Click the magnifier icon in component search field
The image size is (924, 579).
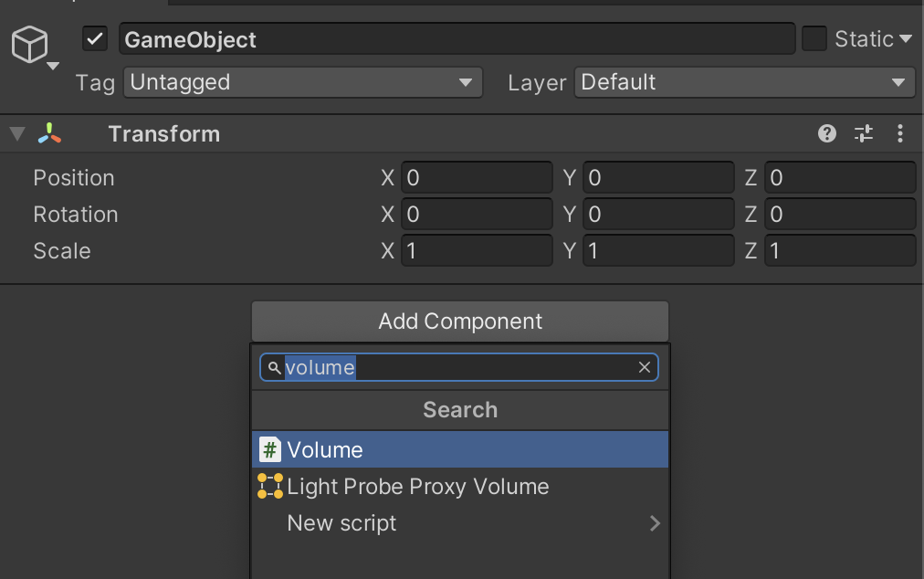pyautogui.click(x=273, y=367)
